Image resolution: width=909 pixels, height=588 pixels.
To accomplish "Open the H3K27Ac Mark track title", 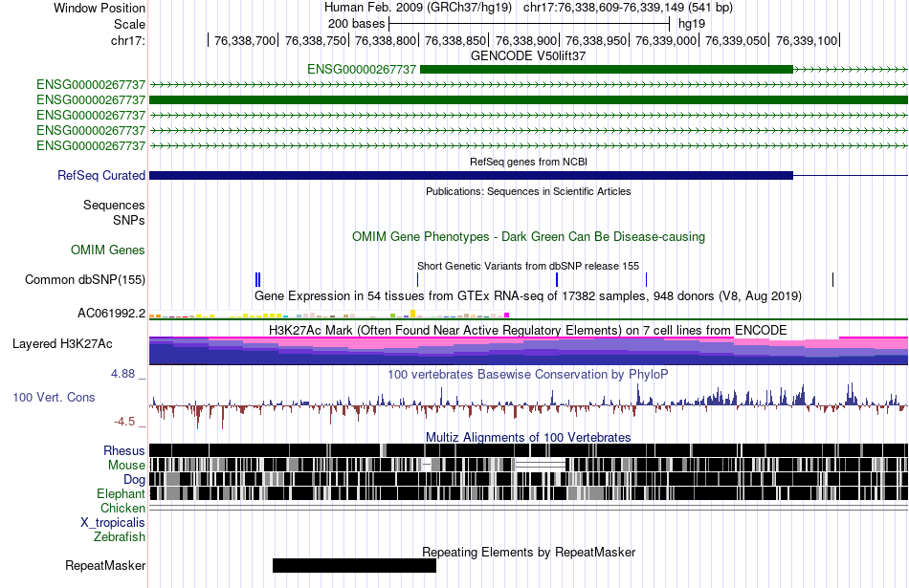I will (x=528, y=330).
